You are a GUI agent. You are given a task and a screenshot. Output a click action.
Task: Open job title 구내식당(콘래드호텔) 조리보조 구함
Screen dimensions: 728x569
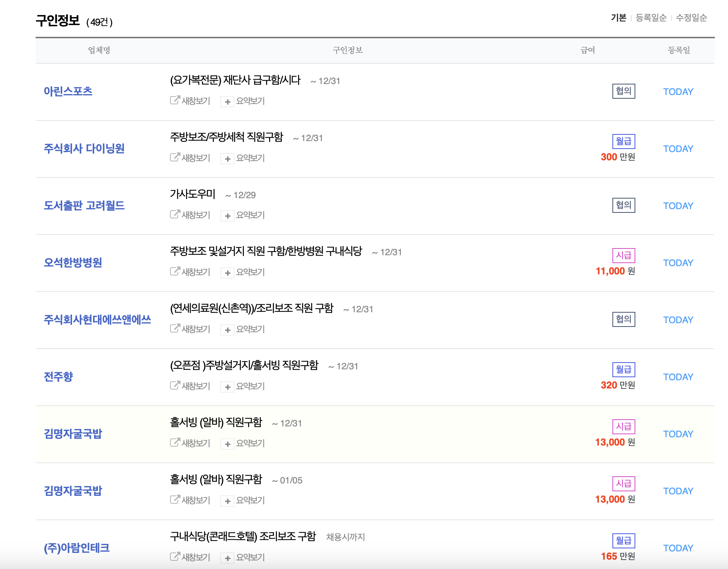coord(243,536)
